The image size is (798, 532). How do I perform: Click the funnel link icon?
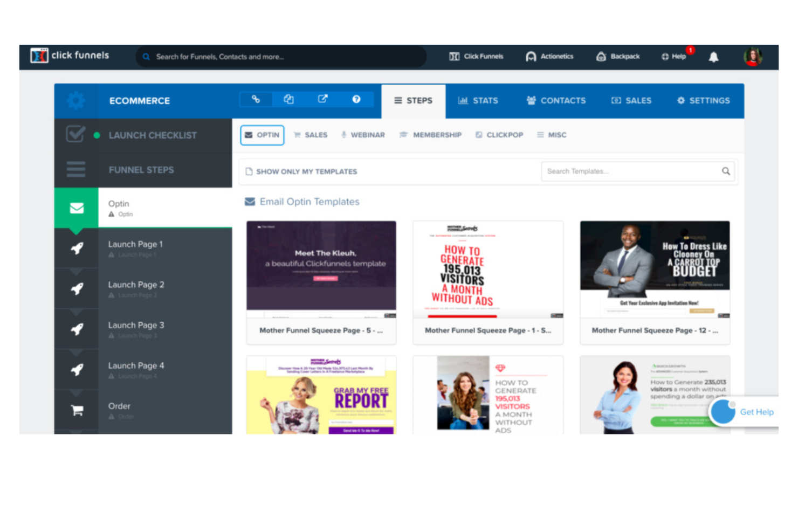255,99
